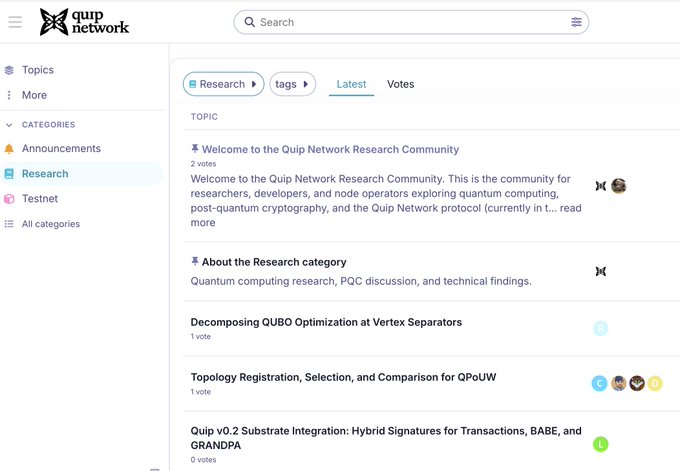Click pin icon on About Research topic
The image size is (680, 471).
pos(195,262)
